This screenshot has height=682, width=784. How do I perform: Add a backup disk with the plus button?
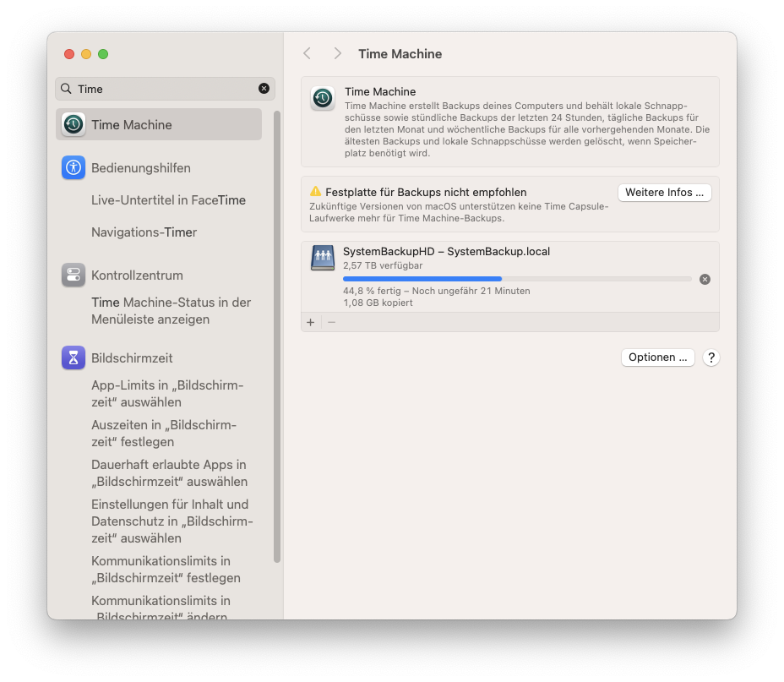(x=311, y=322)
